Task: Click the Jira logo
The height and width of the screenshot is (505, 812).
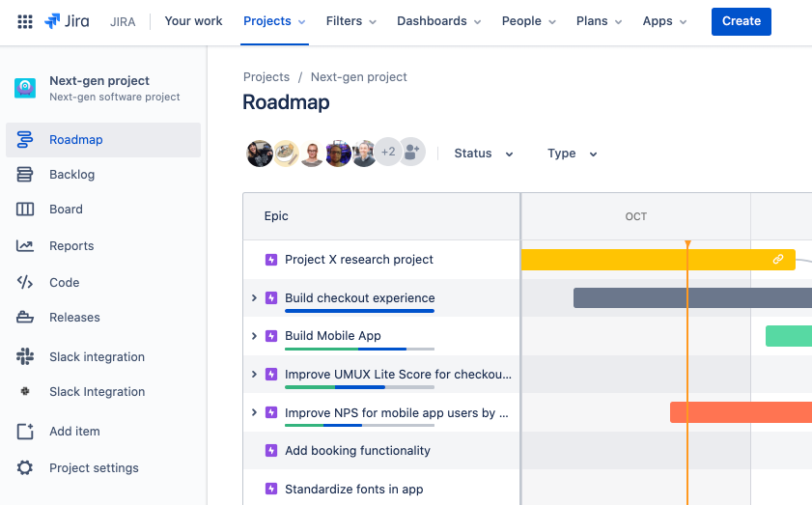Action: coord(66,21)
